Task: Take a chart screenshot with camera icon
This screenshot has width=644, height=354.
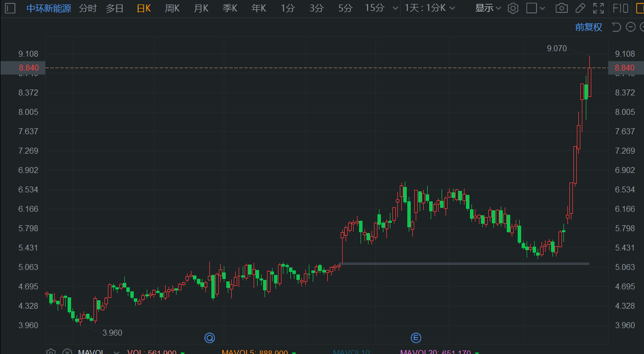Action: (x=562, y=8)
